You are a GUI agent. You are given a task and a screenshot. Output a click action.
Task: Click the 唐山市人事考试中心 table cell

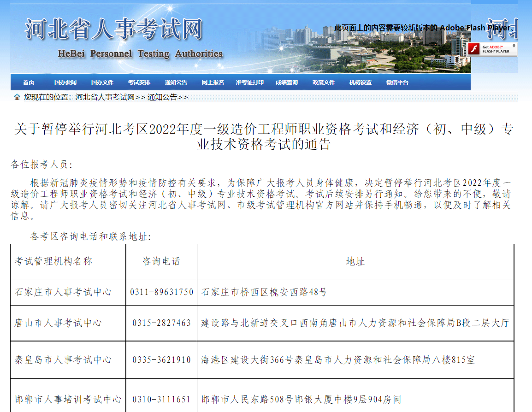(x=58, y=323)
